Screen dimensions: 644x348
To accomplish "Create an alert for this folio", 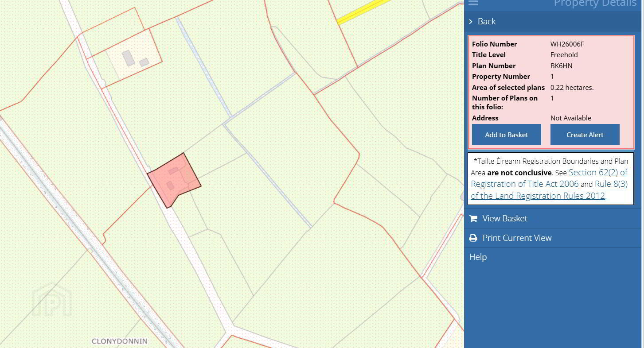I will [x=585, y=135].
